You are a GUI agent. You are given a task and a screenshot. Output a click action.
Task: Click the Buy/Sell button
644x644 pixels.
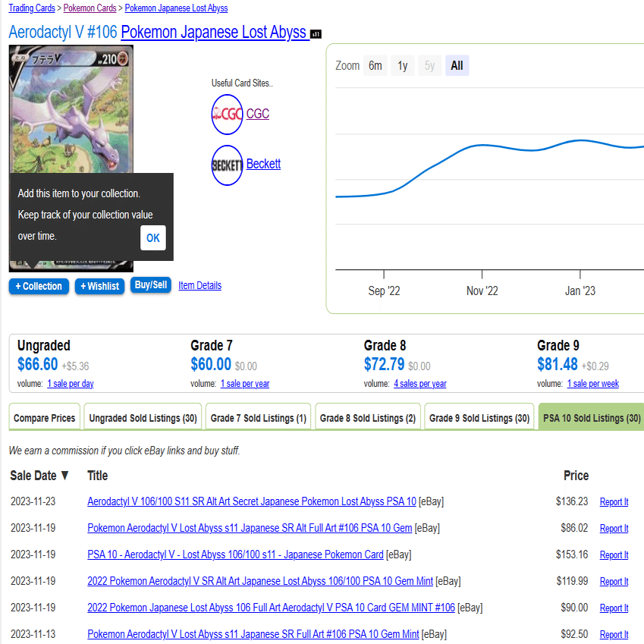(151, 285)
